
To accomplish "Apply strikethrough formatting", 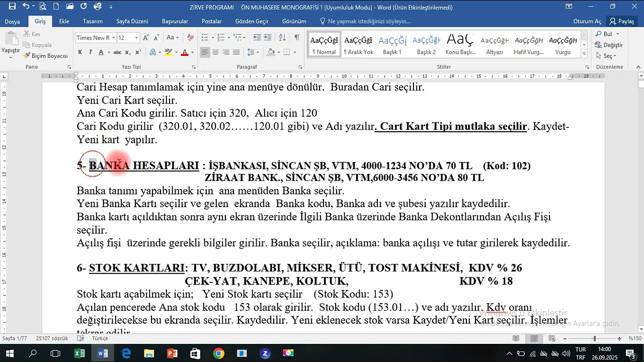I will coord(117,52).
